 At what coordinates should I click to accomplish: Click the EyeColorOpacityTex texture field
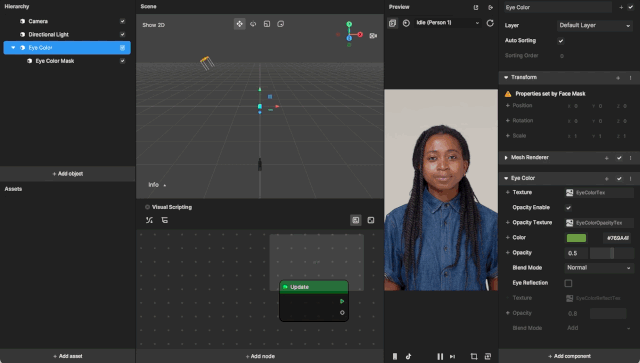599,223
